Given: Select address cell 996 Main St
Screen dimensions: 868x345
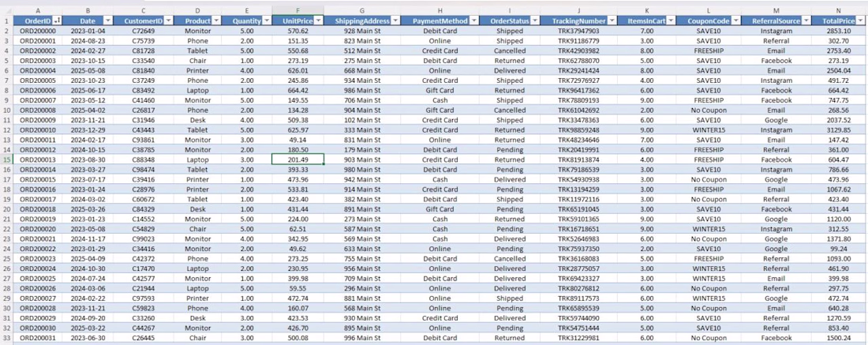Looking at the screenshot, I should [x=362, y=338].
